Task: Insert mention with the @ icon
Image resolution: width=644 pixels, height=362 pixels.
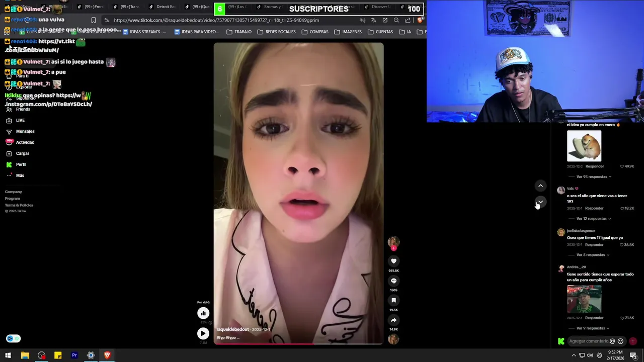Action: tap(612, 341)
